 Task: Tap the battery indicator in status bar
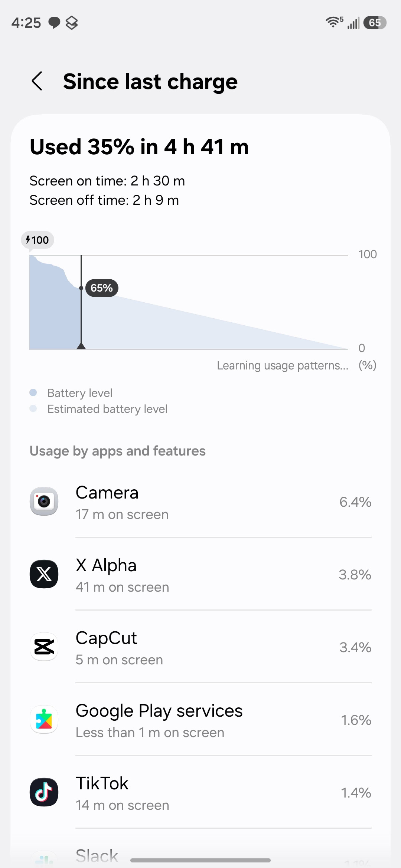(375, 23)
